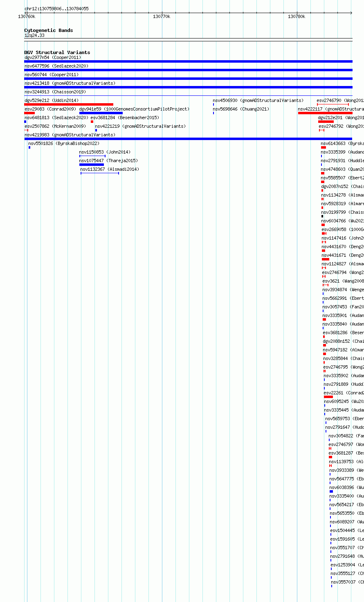The width and height of the screenshot is (364, 602).
Task: Select the nsv3199799 variant label
Action: coord(343,212)
